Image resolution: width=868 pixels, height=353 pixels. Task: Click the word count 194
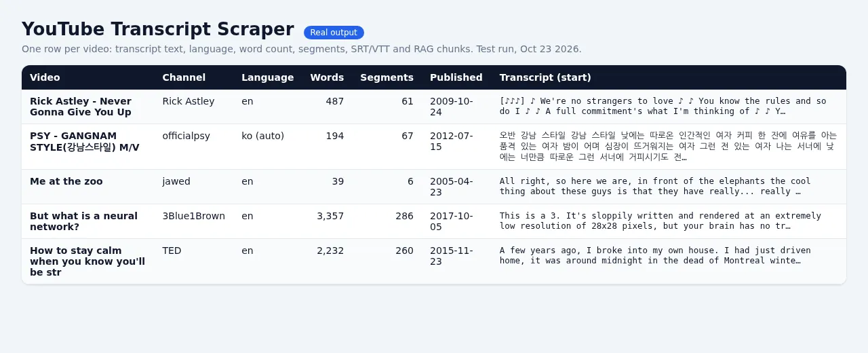click(334, 136)
